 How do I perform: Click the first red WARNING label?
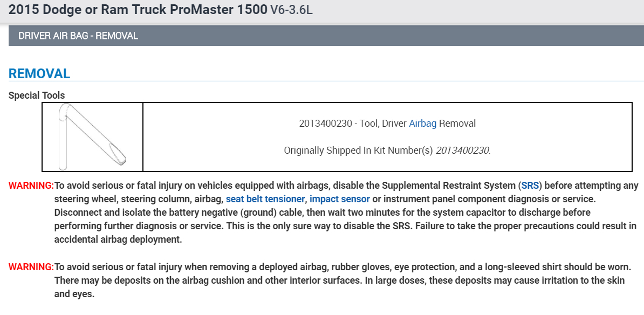[x=31, y=186]
